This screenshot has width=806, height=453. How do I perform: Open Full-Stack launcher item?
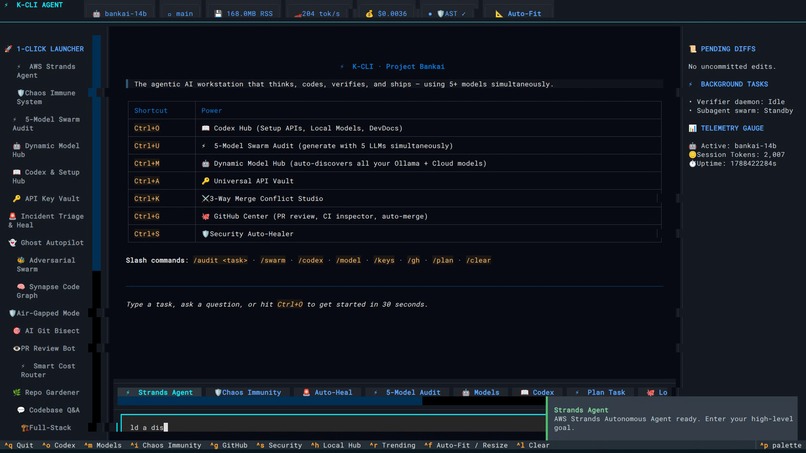pyautogui.click(x=46, y=428)
